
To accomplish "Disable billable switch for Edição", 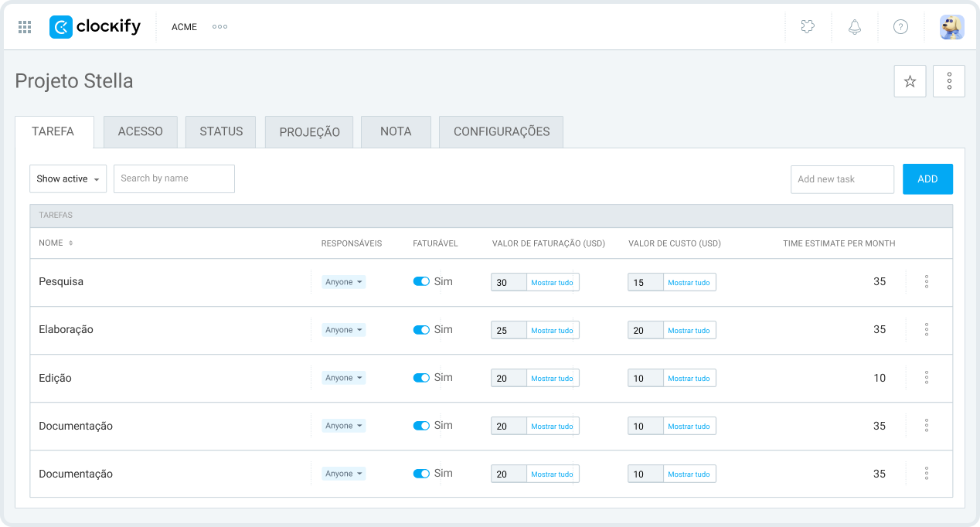I will 421,378.
